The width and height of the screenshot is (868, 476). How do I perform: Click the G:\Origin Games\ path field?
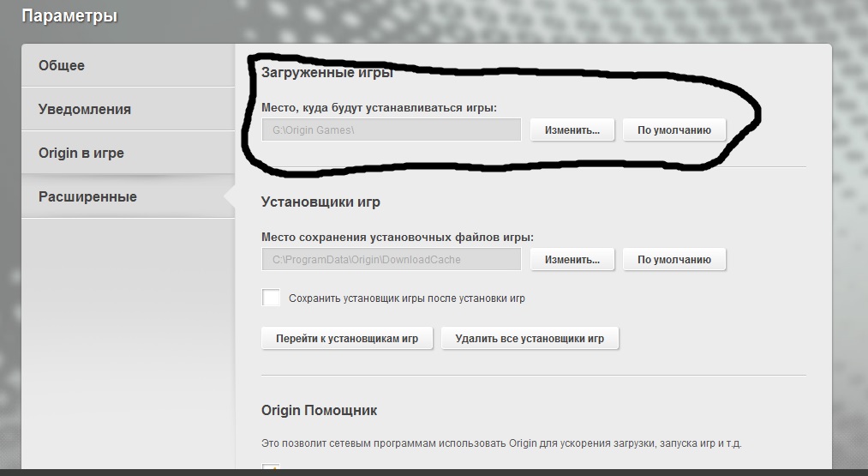pos(392,130)
